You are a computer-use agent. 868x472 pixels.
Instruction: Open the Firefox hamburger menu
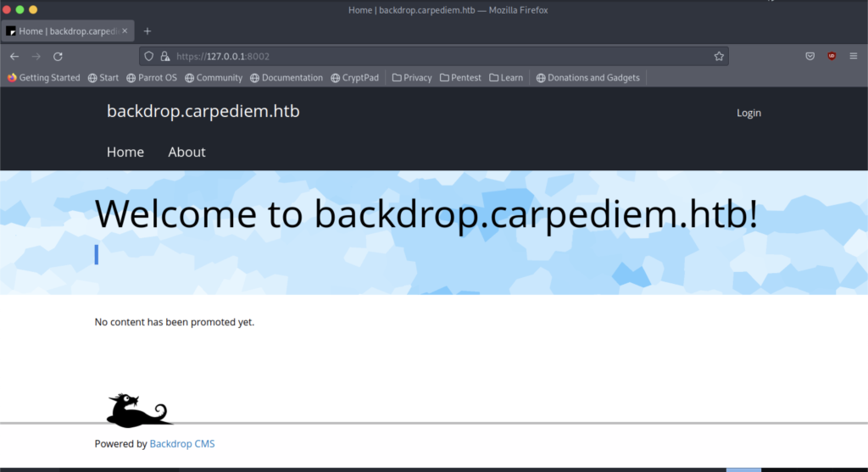click(x=854, y=56)
